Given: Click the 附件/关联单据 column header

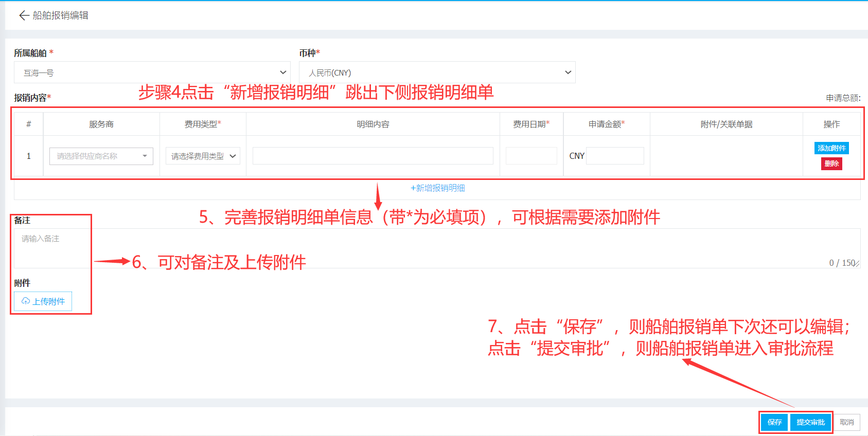Looking at the screenshot, I should pyautogui.click(x=727, y=124).
